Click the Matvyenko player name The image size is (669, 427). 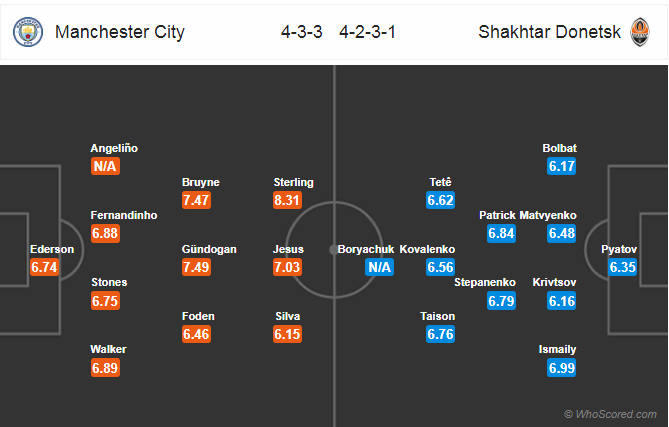(x=548, y=215)
